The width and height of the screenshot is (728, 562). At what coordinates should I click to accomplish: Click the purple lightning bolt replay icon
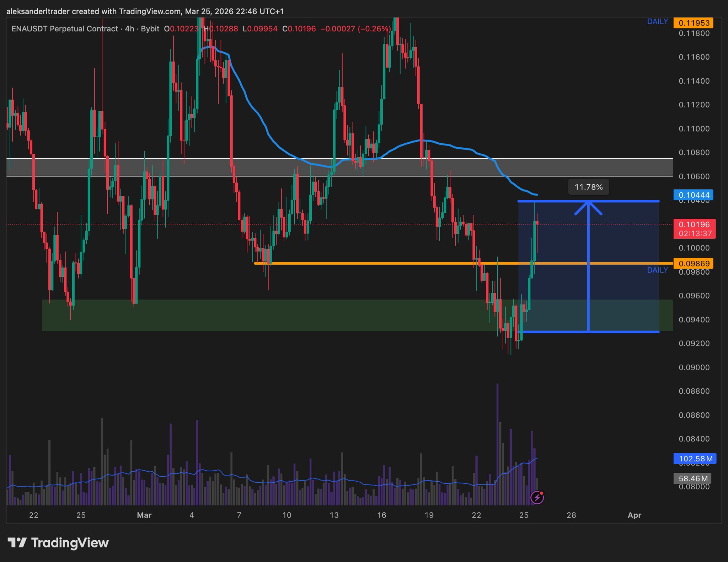coord(537,497)
